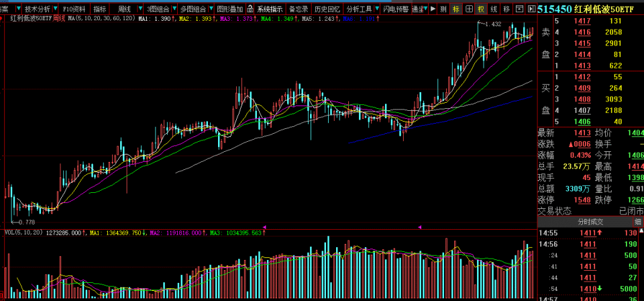This screenshot has width=644, height=301.
Task: Click the window panel layout icon
Action: (519, 9)
